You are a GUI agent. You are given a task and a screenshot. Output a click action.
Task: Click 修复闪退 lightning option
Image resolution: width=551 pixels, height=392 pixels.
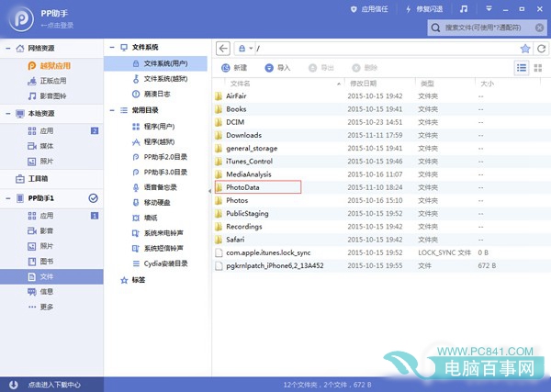(x=424, y=9)
